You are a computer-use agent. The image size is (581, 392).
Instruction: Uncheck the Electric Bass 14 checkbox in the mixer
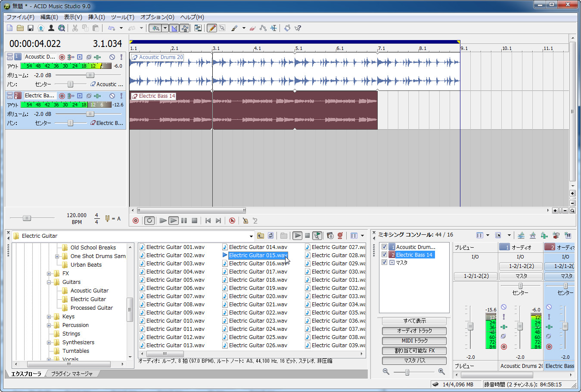(385, 255)
